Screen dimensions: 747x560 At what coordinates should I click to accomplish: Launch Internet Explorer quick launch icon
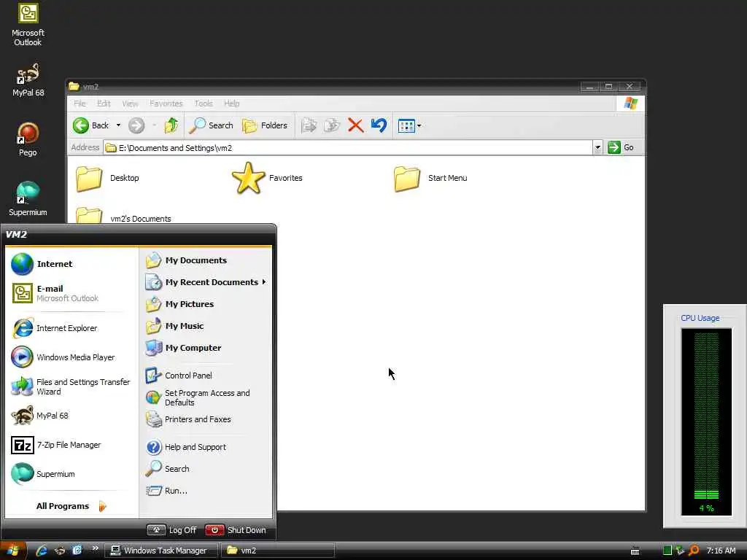pyautogui.click(x=42, y=551)
